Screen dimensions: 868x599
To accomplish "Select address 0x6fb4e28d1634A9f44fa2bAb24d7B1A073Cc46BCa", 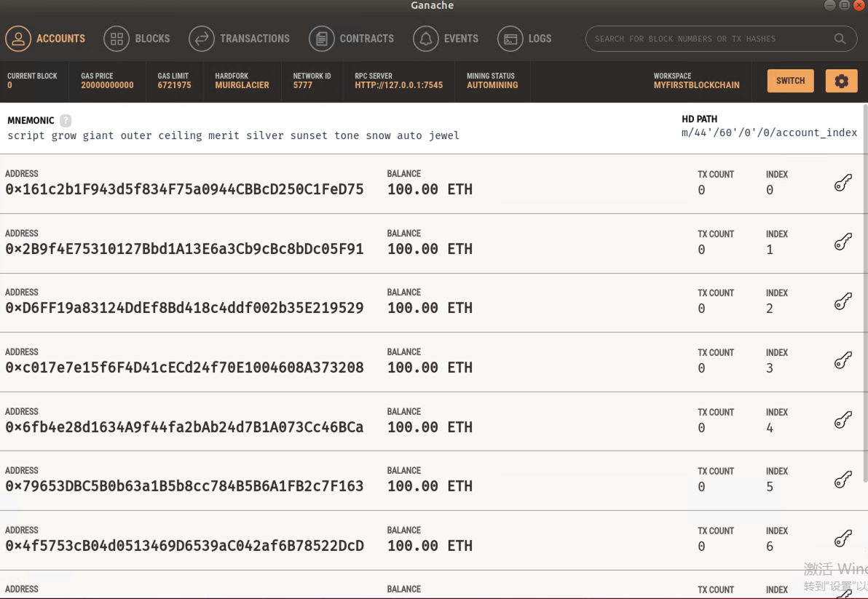I will (x=184, y=427).
